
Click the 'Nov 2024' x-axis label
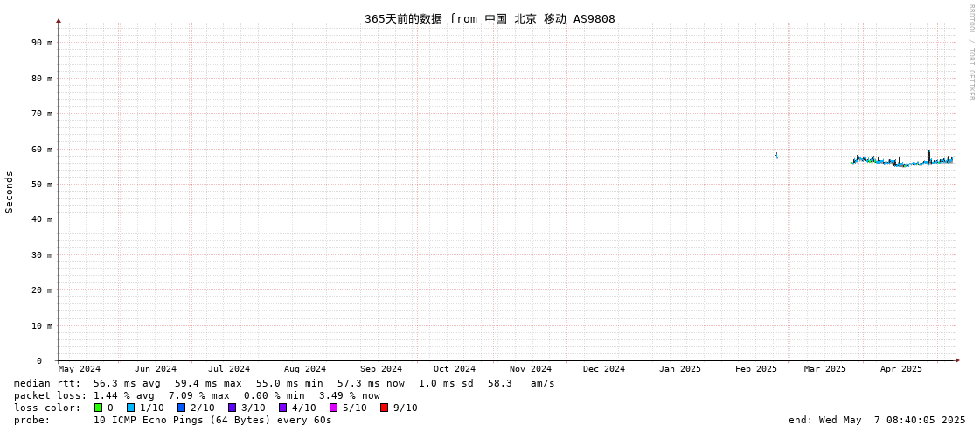tap(531, 369)
